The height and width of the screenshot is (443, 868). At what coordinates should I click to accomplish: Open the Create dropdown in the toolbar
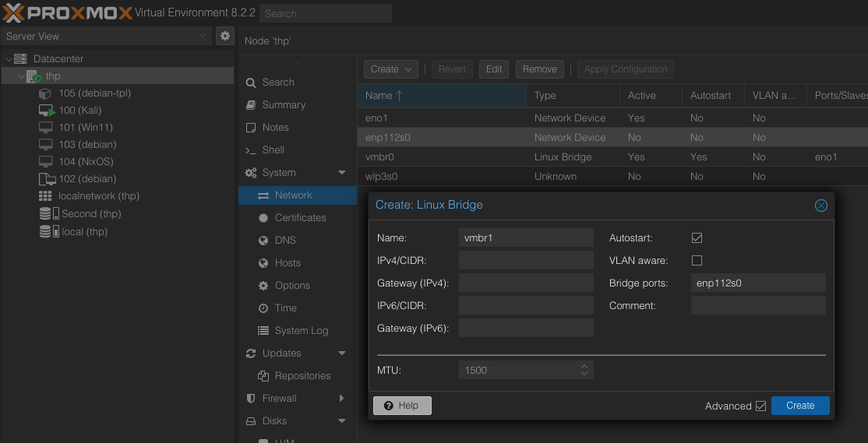(x=391, y=69)
